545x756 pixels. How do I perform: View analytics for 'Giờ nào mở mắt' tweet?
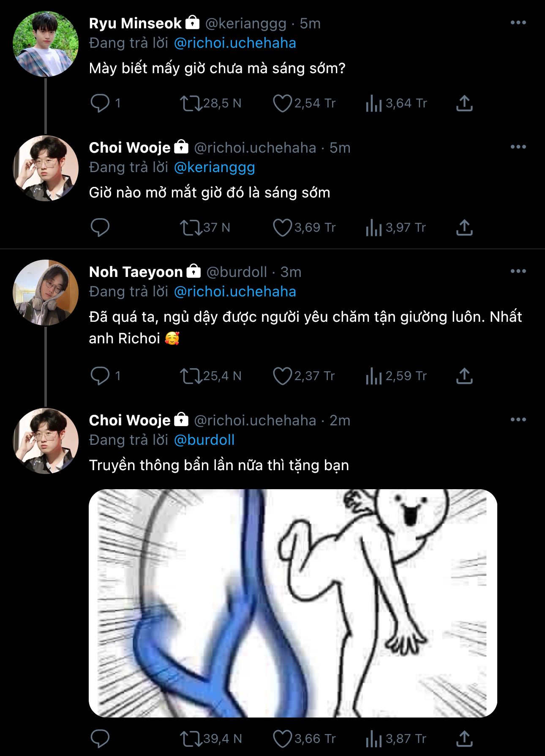373,227
